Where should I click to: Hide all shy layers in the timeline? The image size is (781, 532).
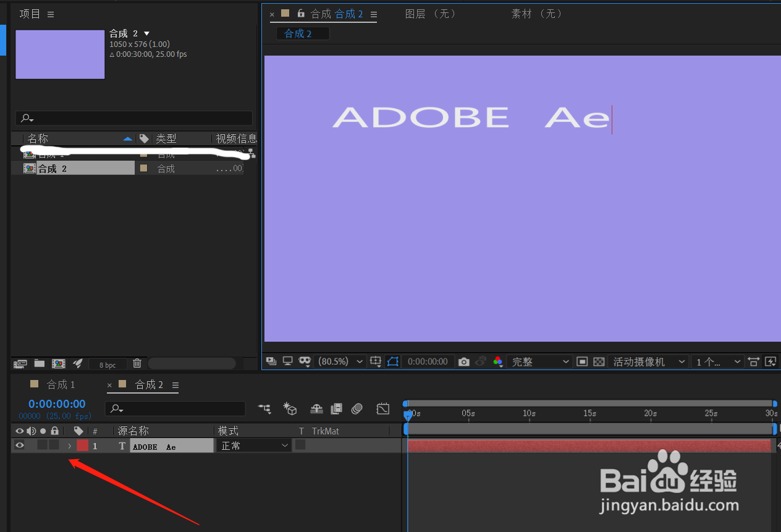[x=316, y=408]
